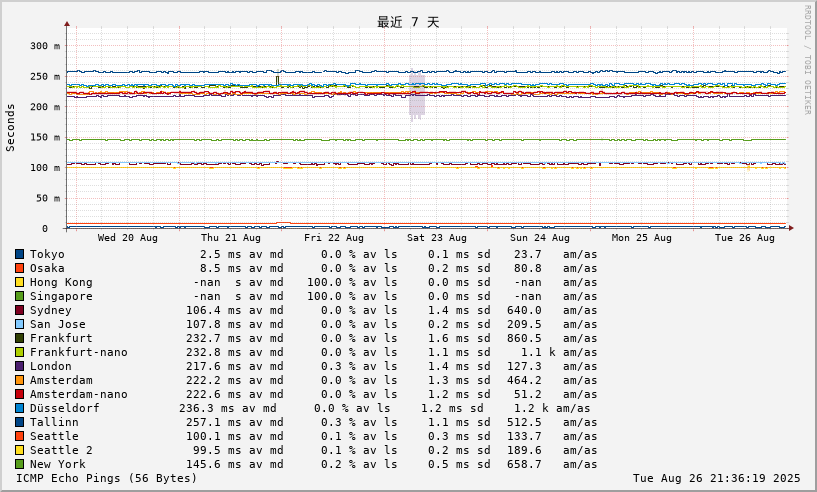This screenshot has height=492, width=817.
Task: Select the Seattle 2 legend label
Action: [x=61, y=451]
